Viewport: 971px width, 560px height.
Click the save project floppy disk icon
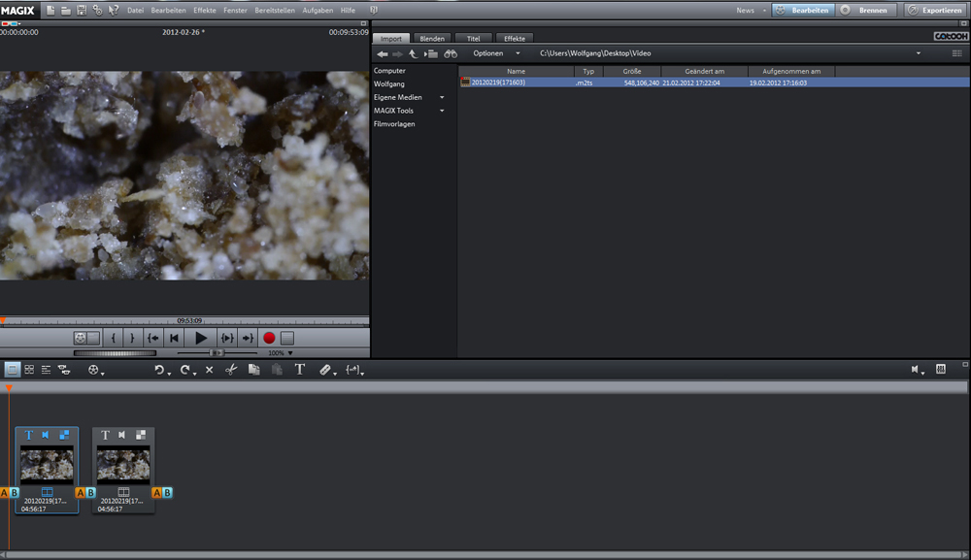(82, 10)
